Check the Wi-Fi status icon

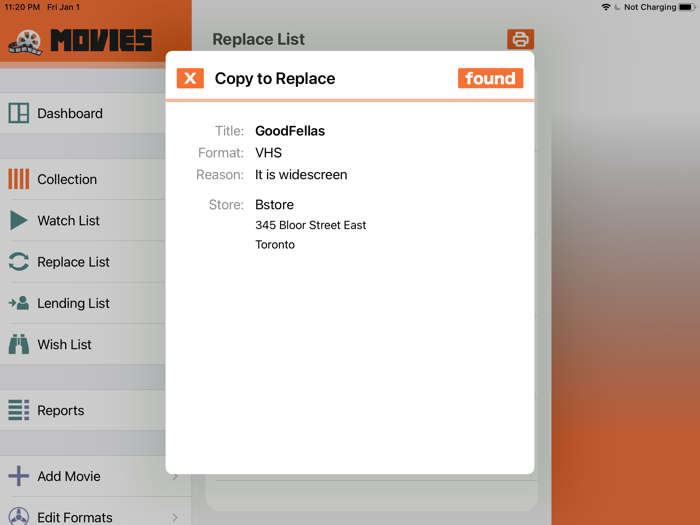(605, 7)
